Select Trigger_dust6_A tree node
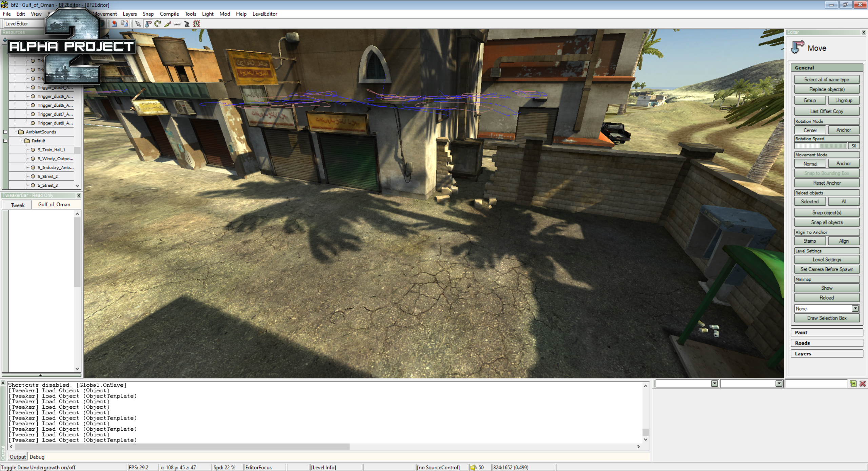Screen dimensions: 868x471 pos(55,105)
